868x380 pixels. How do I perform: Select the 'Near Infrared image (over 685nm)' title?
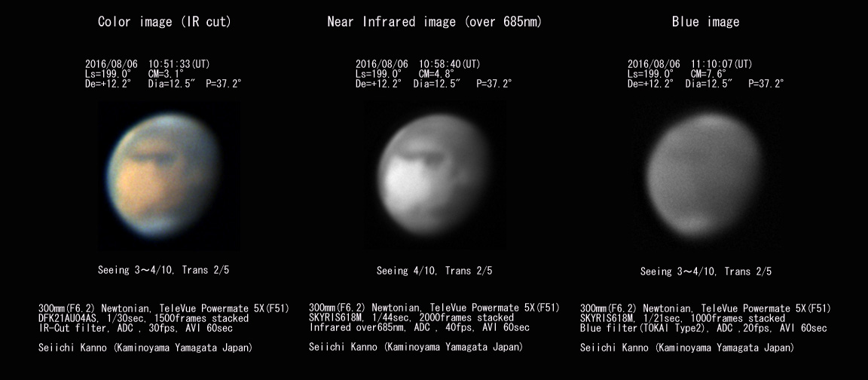point(435,22)
